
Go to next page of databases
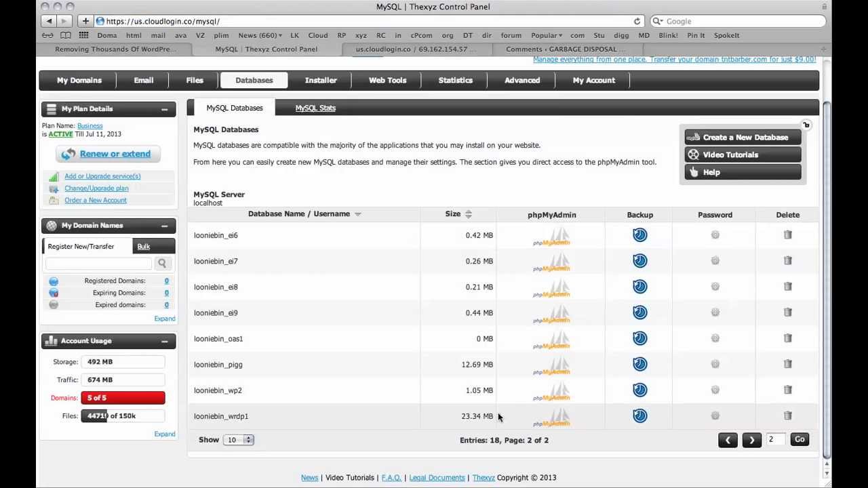point(751,440)
